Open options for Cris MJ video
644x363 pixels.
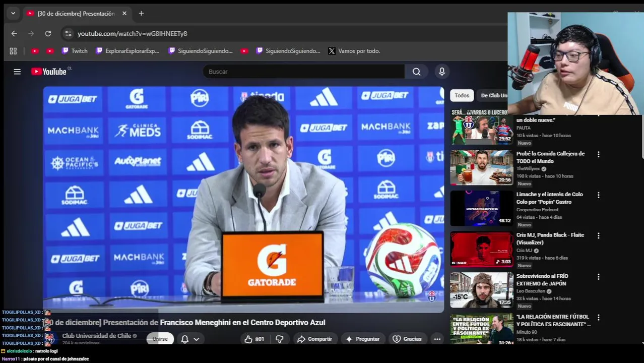tap(598, 236)
